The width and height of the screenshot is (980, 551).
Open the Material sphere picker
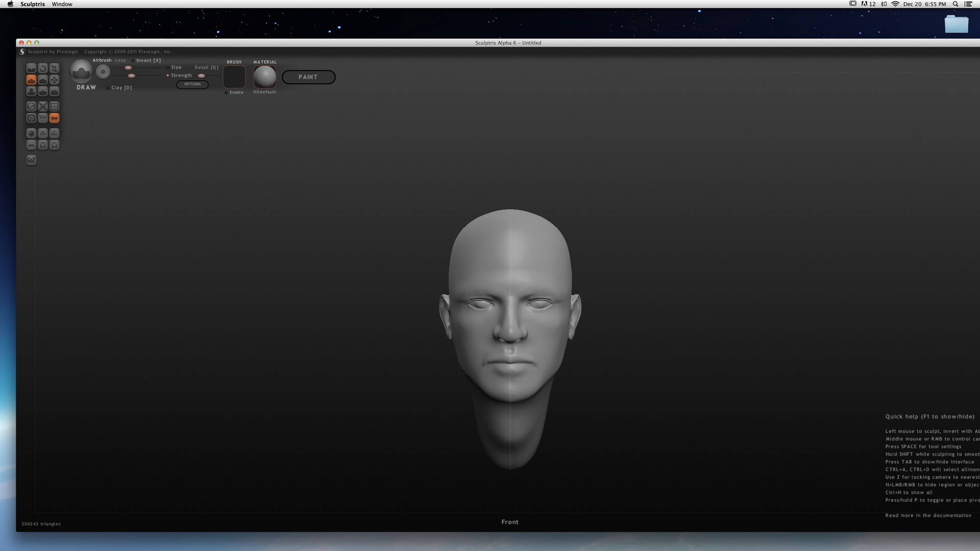(264, 77)
